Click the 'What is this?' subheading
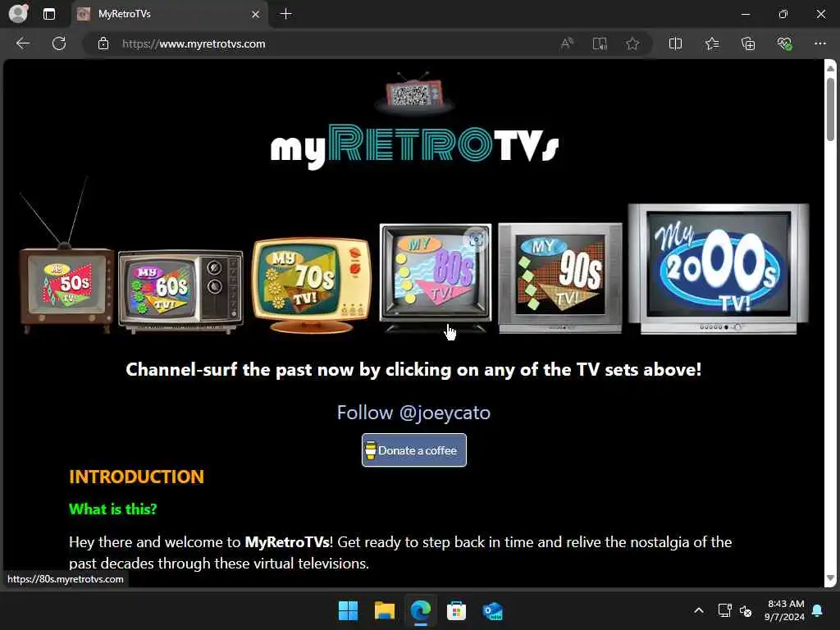The width and height of the screenshot is (840, 630). 113,509
